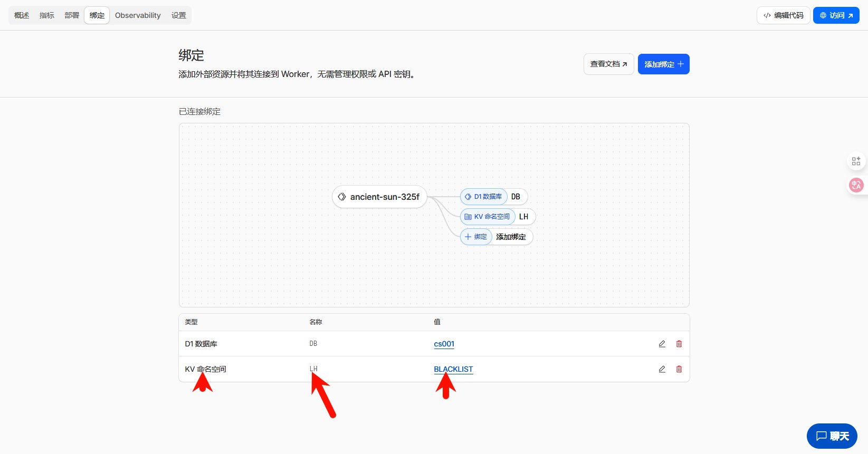Click the edit pencil for KV 命名空间 row
The height and width of the screenshot is (454, 868).
pos(662,369)
